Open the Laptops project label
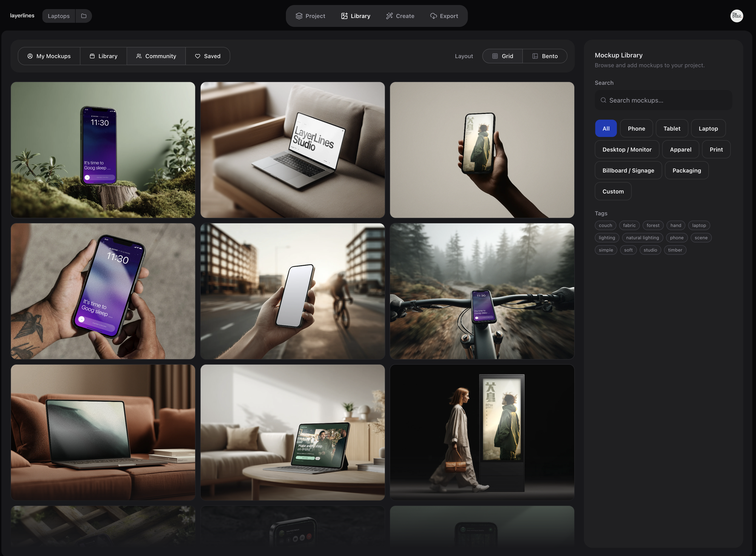The image size is (756, 556). (59, 16)
